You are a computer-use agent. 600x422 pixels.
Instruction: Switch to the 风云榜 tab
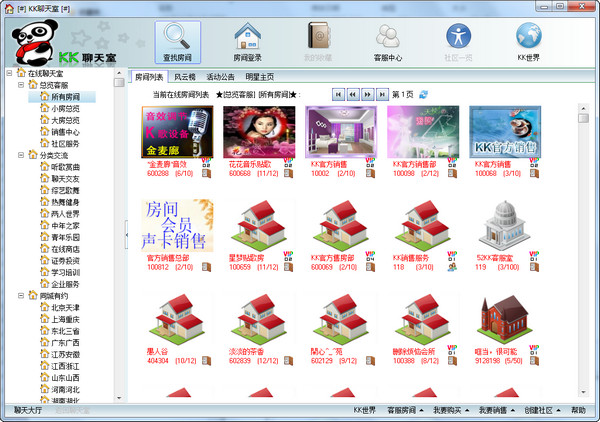point(184,76)
